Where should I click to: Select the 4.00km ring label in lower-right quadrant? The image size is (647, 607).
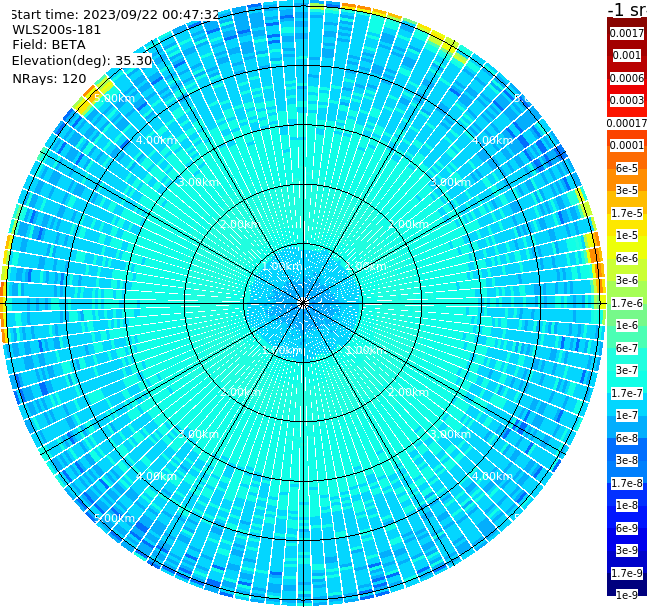[x=493, y=476]
